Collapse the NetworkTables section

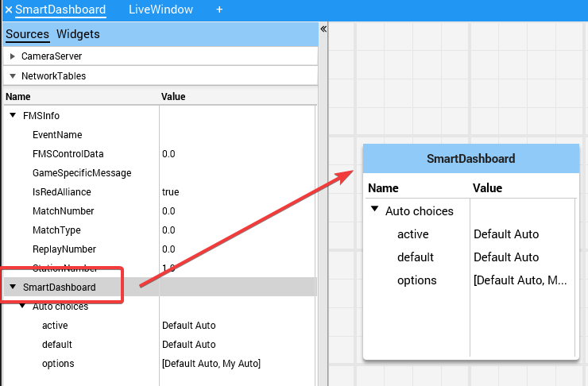pyautogui.click(x=13, y=76)
